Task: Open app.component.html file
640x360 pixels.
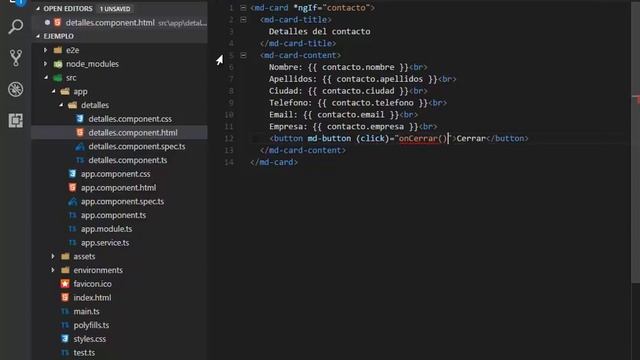Action: click(x=118, y=188)
